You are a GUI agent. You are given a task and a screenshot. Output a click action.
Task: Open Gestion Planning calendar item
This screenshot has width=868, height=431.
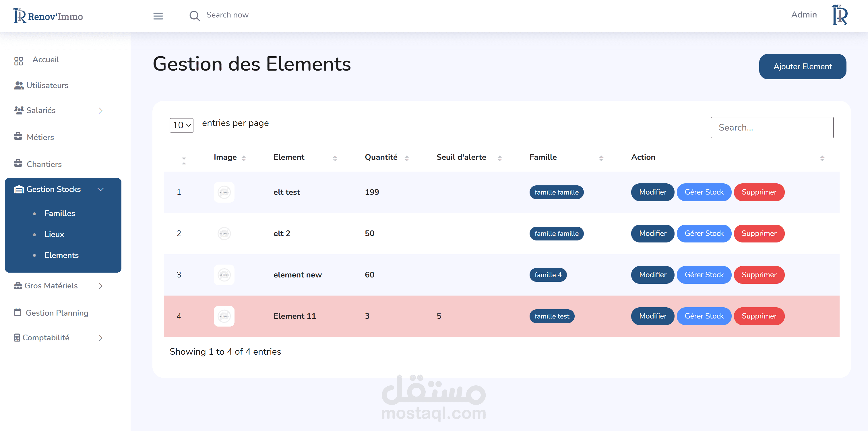pos(57,313)
